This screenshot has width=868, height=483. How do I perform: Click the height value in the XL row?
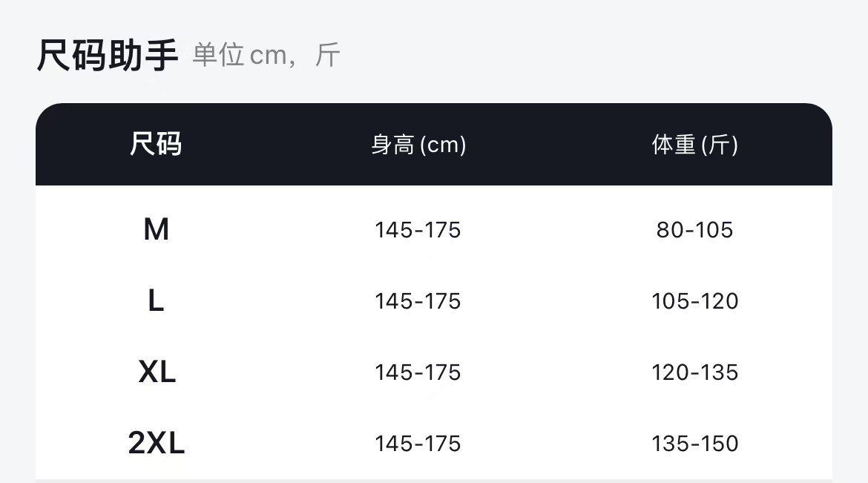(418, 372)
